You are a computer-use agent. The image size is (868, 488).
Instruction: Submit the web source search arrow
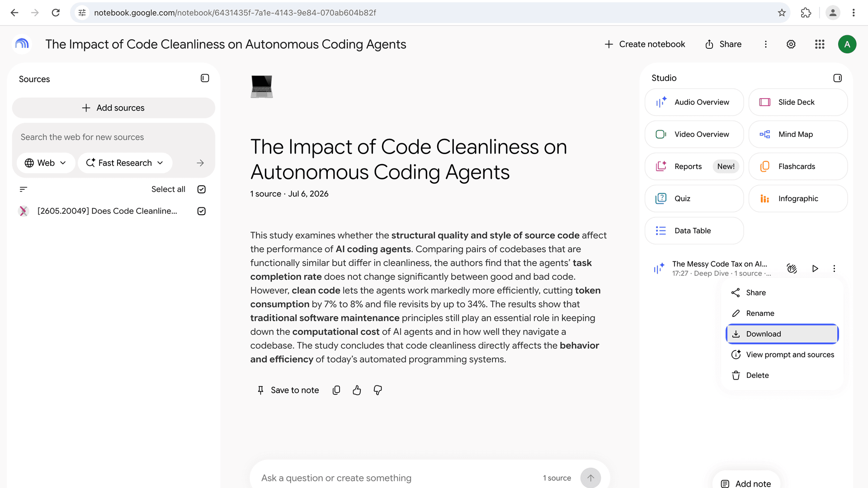point(200,163)
